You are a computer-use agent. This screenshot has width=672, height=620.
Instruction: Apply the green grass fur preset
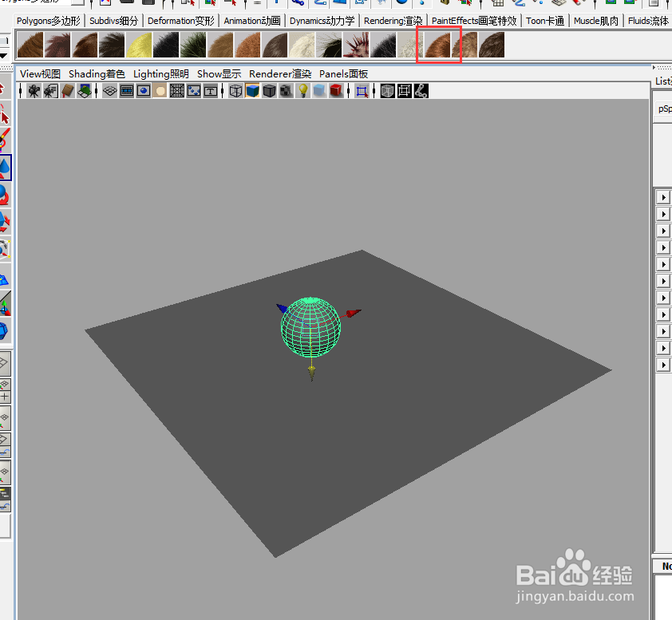(x=193, y=45)
